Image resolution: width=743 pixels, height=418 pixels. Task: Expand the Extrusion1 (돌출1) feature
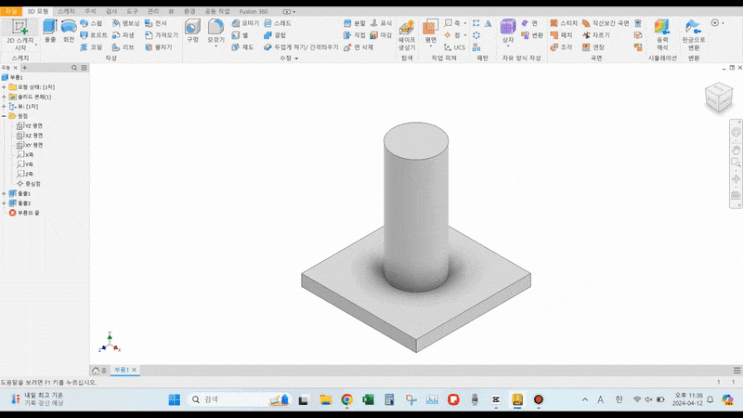4,193
